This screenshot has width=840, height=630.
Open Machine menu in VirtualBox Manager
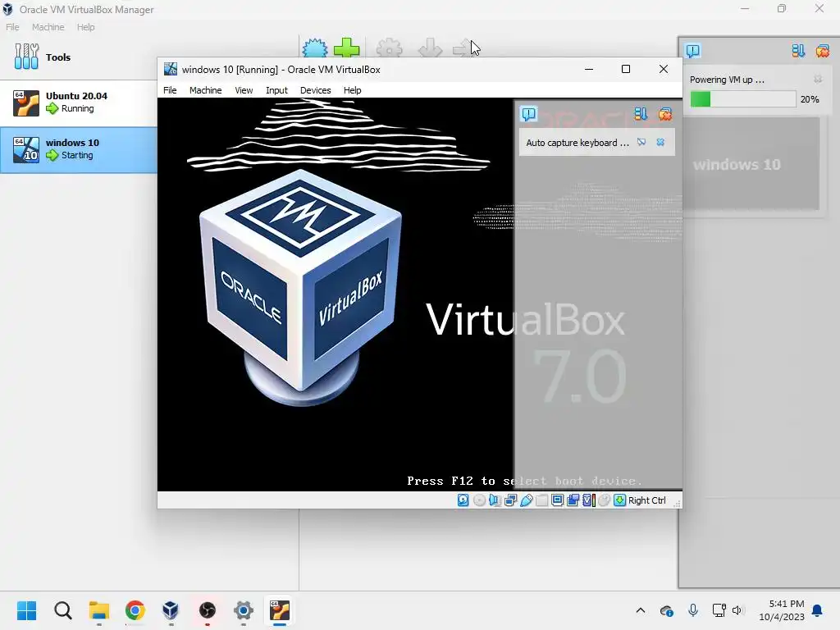click(x=48, y=27)
